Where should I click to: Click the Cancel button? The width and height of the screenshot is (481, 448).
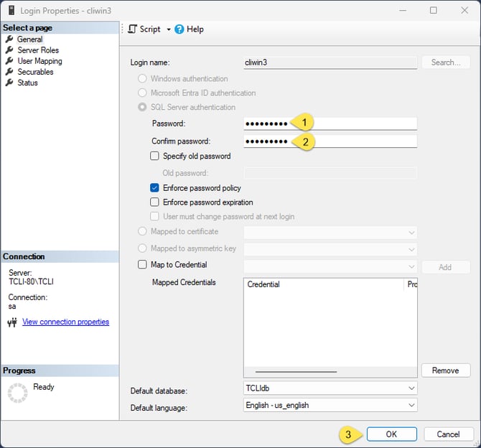(448, 434)
